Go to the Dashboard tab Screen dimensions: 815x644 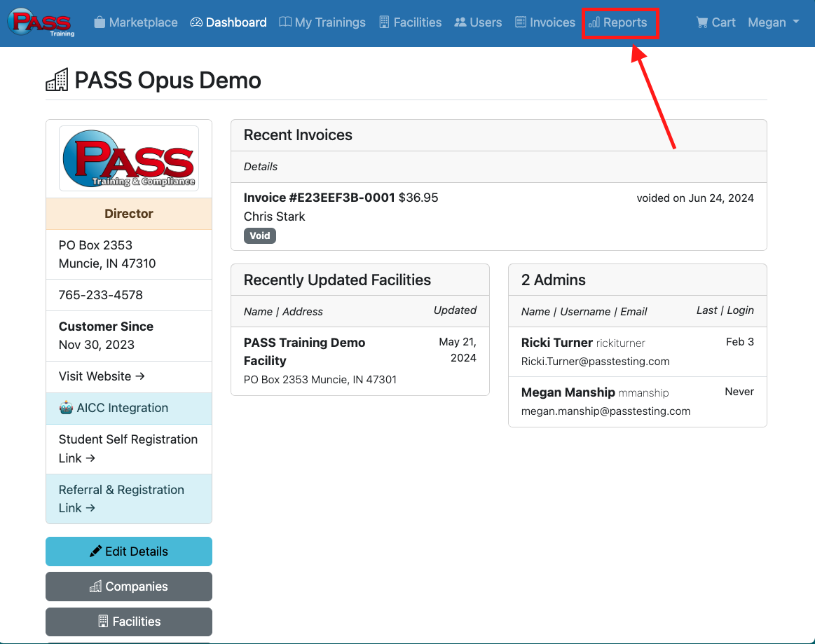coord(228,22)
